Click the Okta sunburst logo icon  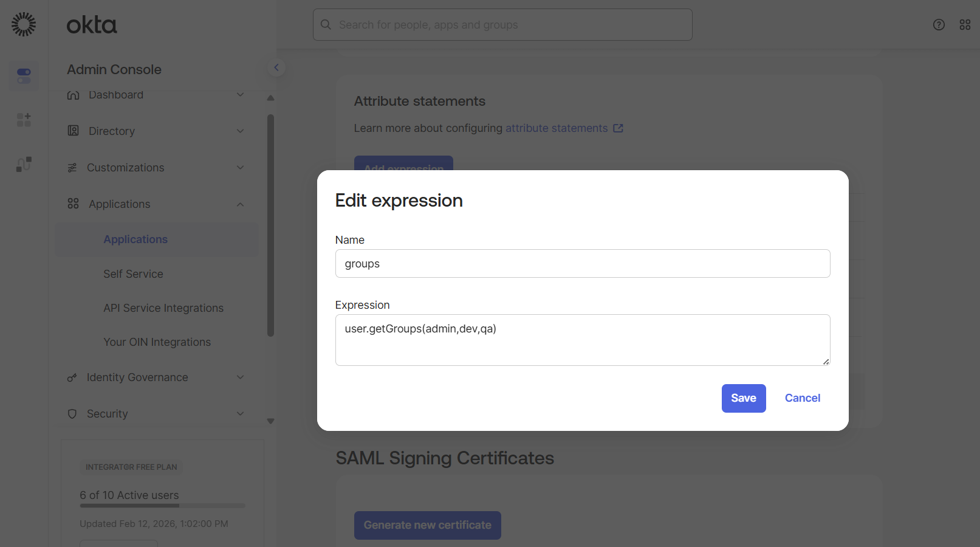[24, 24]
